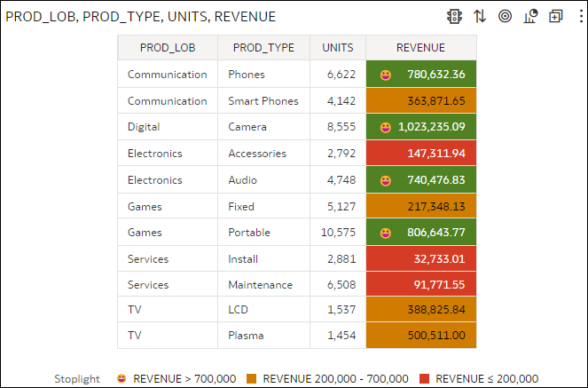The height and width of the screenshot is (388, 588).
Task: Click the red REVENUE ≤ 200,000 legend swatch
Action: coord(424,378)
